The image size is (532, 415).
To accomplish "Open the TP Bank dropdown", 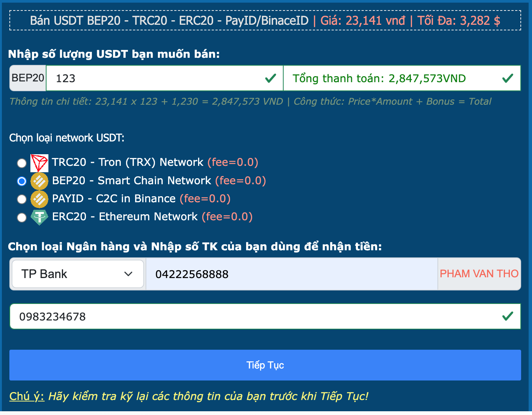I will pos(78,274).
